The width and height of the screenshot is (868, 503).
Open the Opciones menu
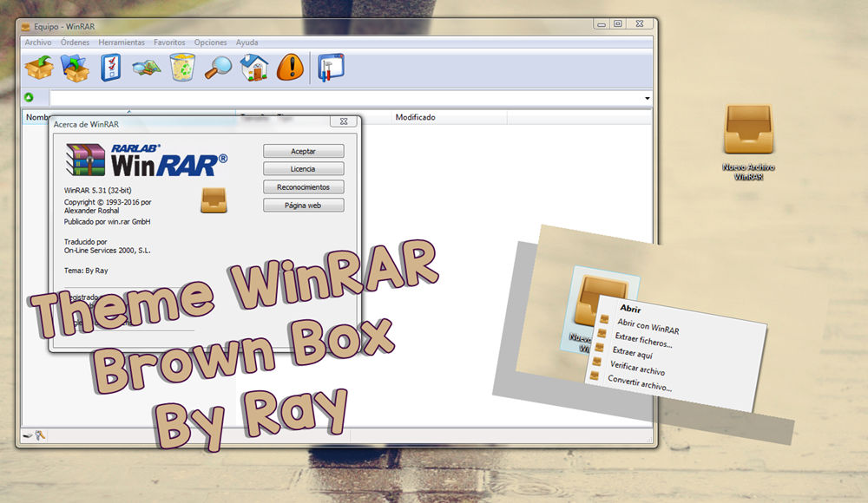click(x=210, y=42)
